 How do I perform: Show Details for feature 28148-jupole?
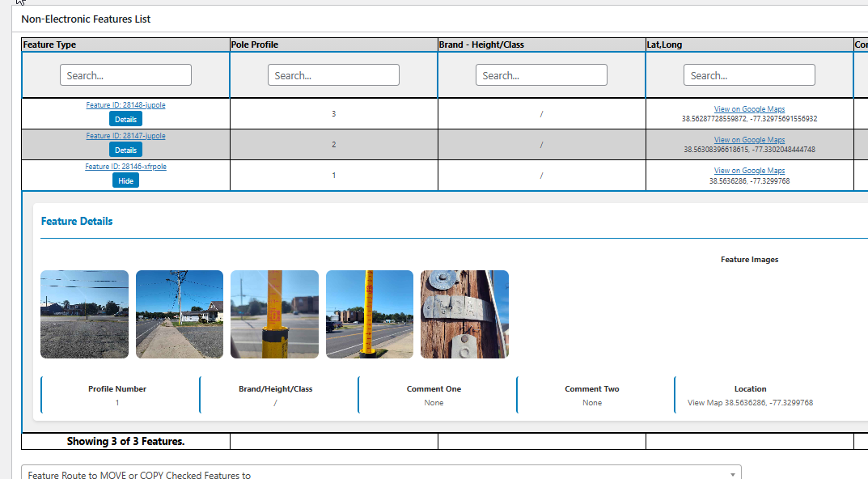coord(125,119)
